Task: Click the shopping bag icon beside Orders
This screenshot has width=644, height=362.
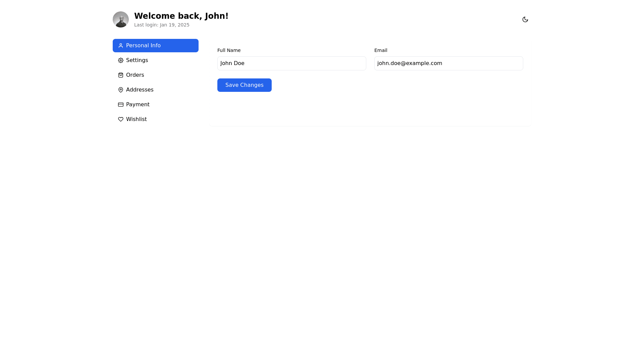Action: pos(121,75)
